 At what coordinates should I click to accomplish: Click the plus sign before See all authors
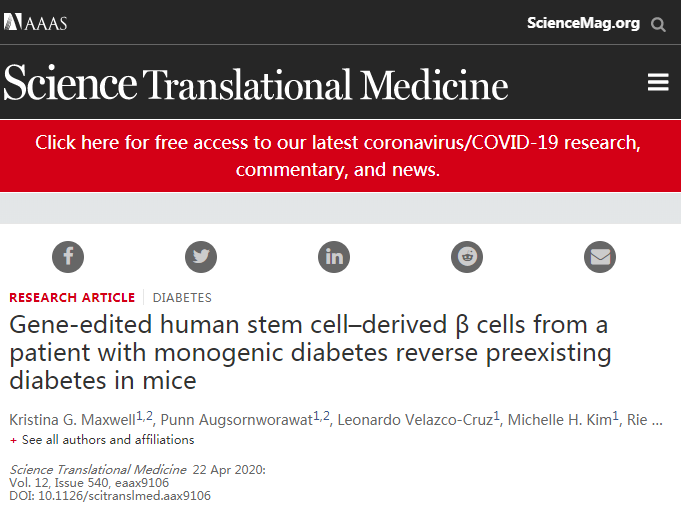pos(13,440)
